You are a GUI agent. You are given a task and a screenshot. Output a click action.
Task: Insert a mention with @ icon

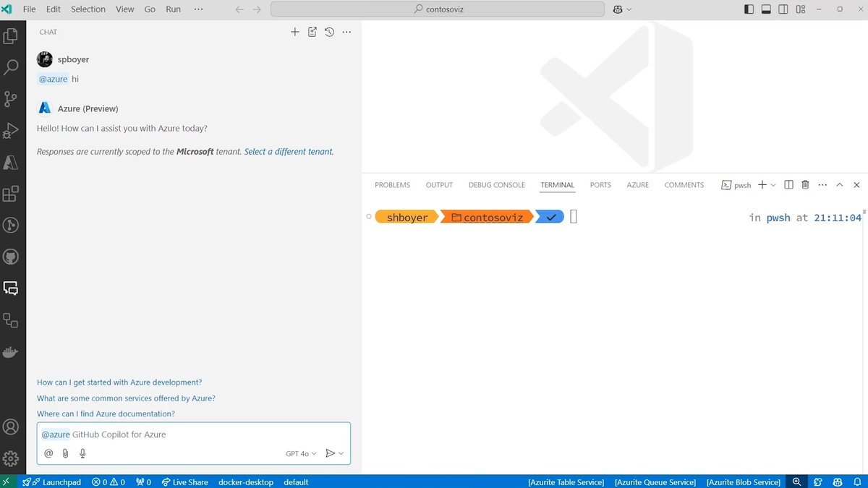pos(48,453)
